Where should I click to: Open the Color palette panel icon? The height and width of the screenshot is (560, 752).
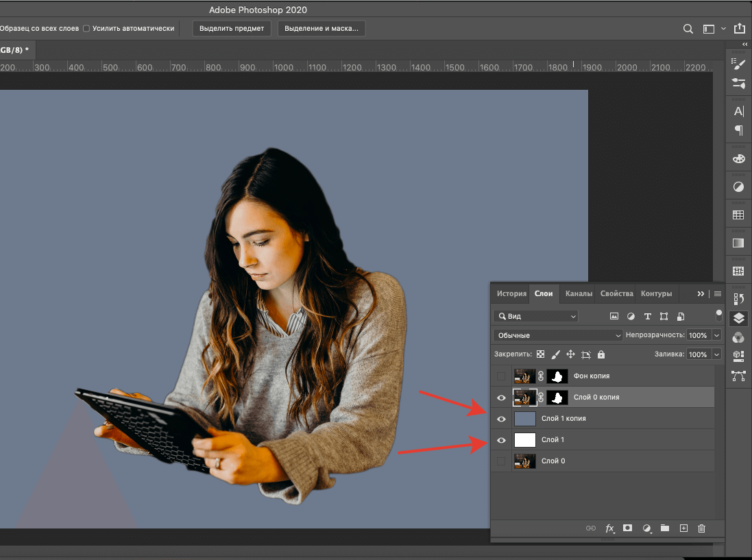pos(738,159)
